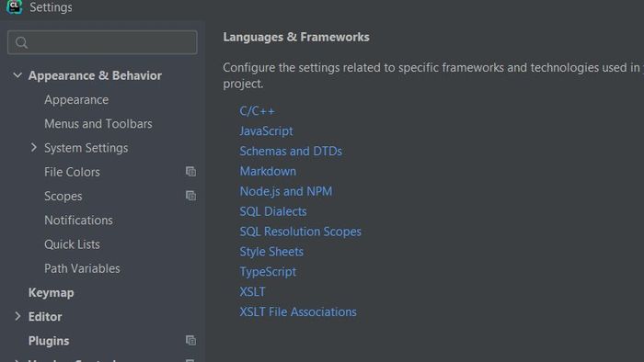Open the C/C++ settings link
The width and height of the screenshot is (644, 362).
(x=257, y=111)
